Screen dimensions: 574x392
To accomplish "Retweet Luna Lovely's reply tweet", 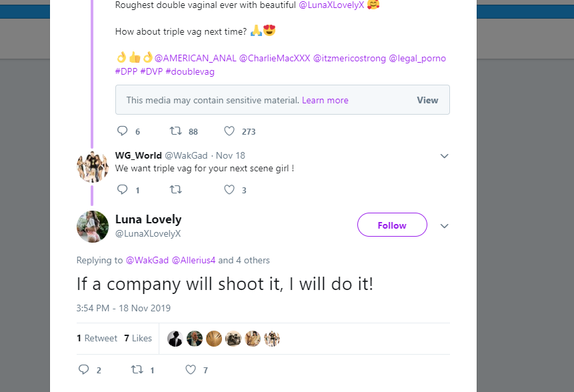I will point(136,369).
